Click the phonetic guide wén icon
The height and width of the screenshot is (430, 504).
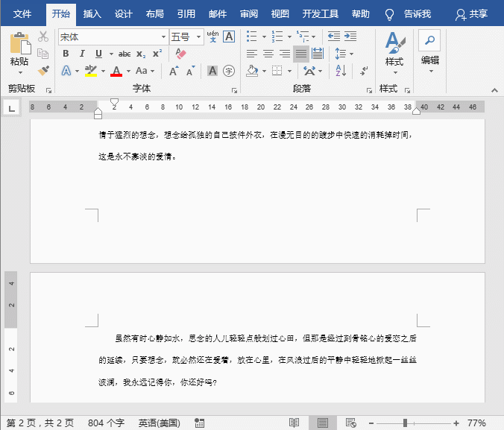(x=212, y=37)
